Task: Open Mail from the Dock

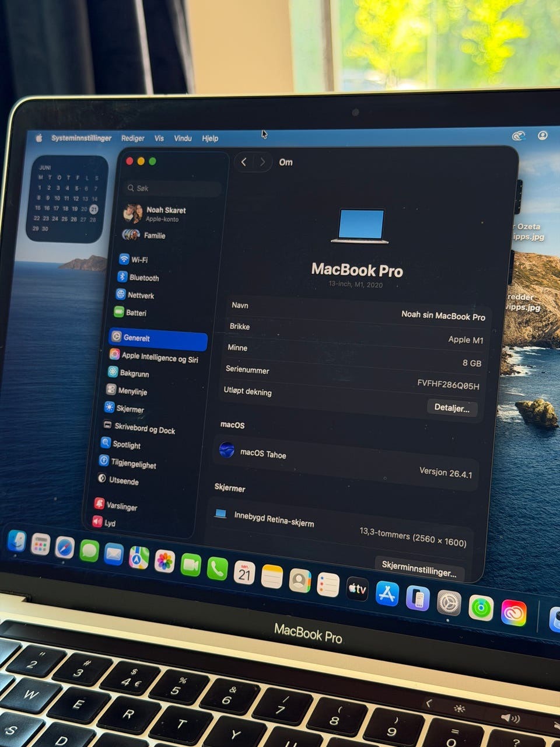Action: 114,554
